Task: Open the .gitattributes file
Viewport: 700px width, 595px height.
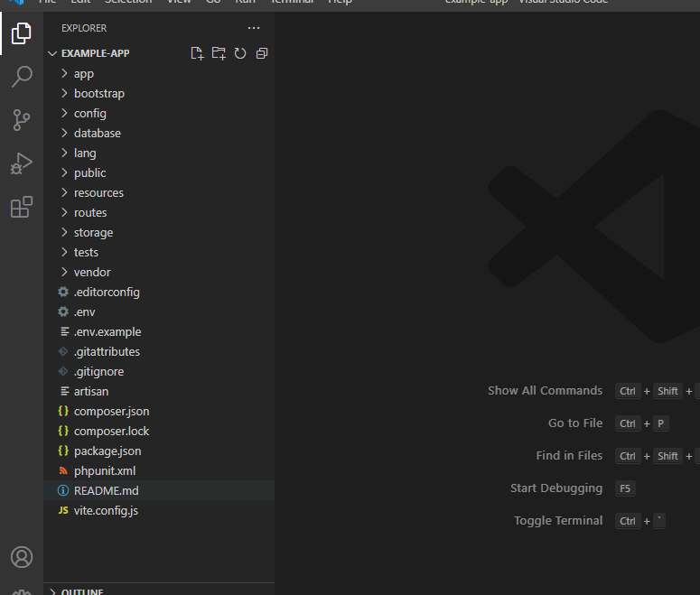Action: (159, 352)
